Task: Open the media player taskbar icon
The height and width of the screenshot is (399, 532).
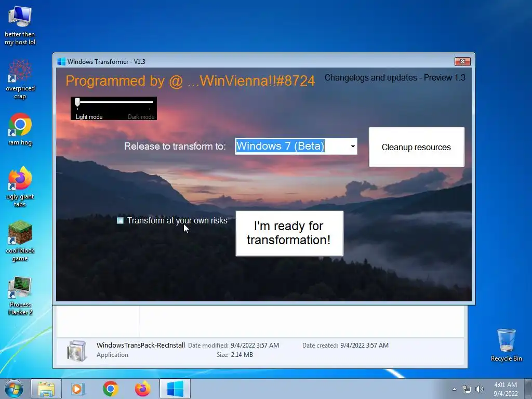Action: tap(78, 389)
